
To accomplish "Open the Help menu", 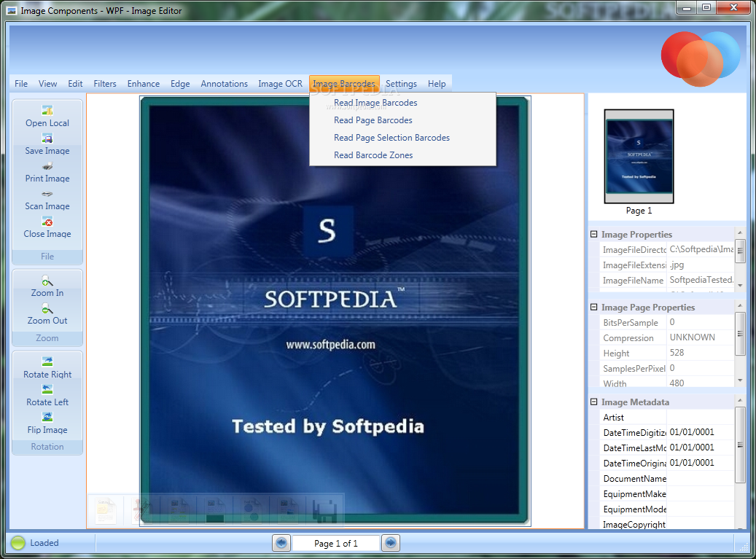I will coord(437,83).
